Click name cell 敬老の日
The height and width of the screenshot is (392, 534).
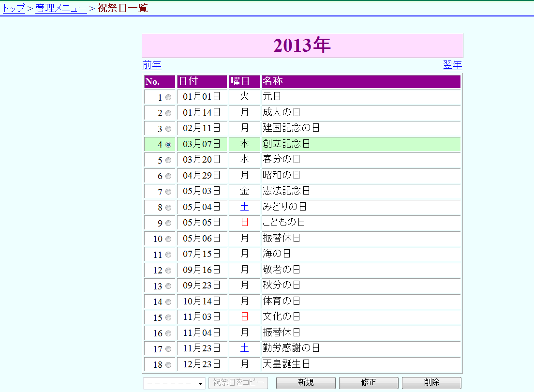pos(361,270)
